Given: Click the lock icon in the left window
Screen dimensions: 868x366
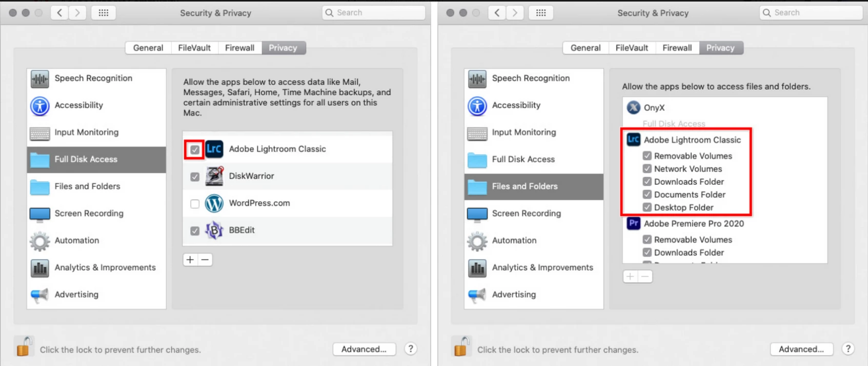Looking at the screenshot, I should click(24, 346).
